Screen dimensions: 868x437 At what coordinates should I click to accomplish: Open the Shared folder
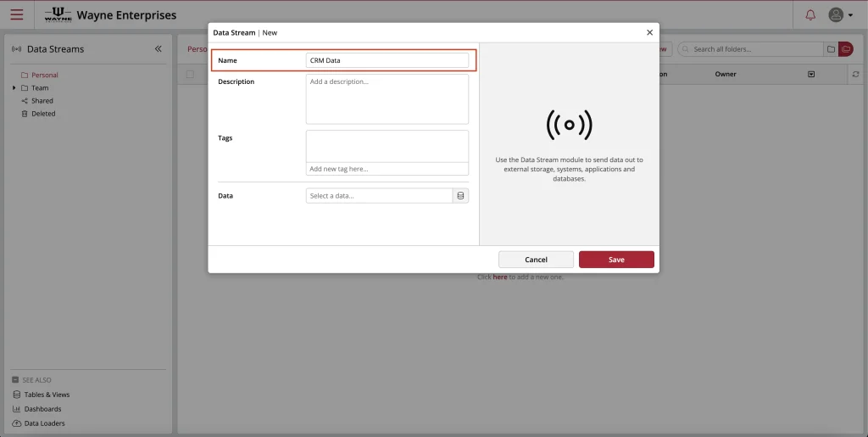(42, 101)
